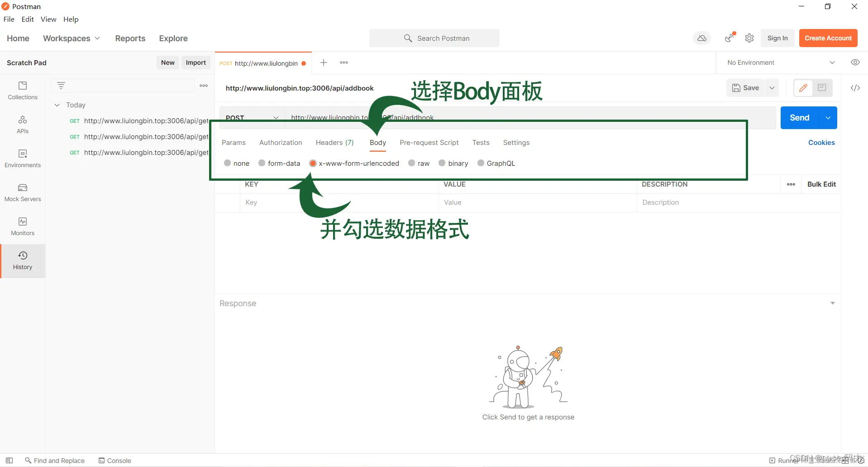The height and width of the screenshot is (467, 868).
Task: Switch to the Settings tab
Action: [x=516, y=143]
